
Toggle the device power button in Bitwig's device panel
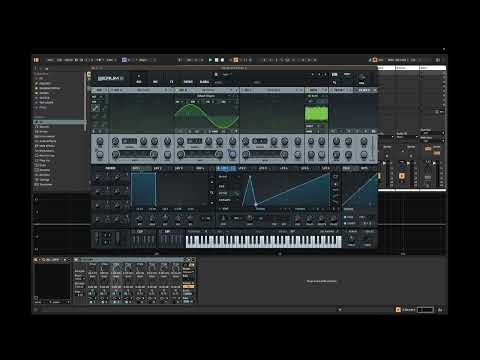click(36, 259)
